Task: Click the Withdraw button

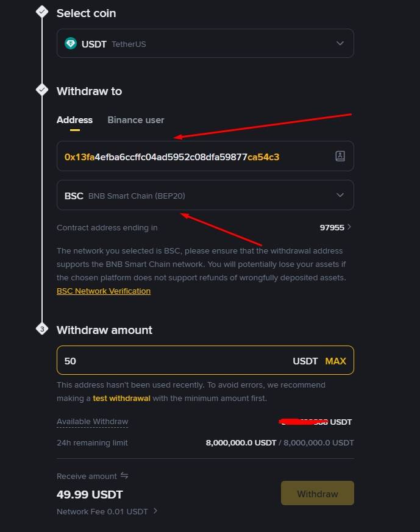Action: tap(317, 493)
